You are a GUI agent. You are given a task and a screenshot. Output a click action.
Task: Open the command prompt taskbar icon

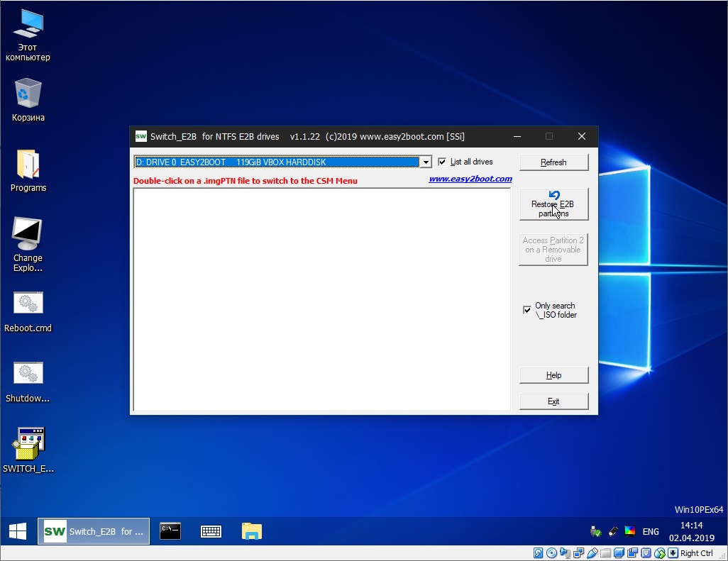tap(170, 531)
